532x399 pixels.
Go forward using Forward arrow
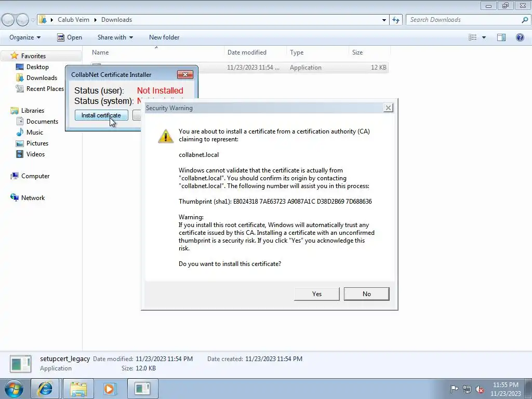[x=22, y=20]
